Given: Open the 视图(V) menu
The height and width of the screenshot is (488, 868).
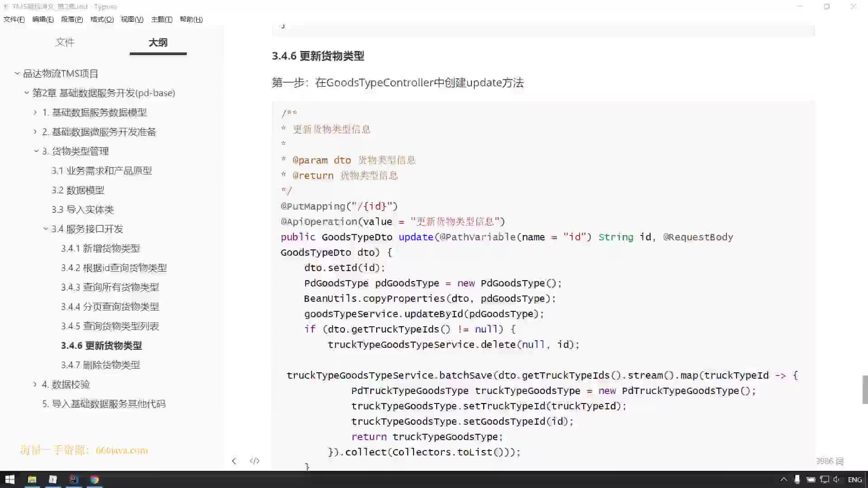Looking at the screenshot, I should point(132,19).
